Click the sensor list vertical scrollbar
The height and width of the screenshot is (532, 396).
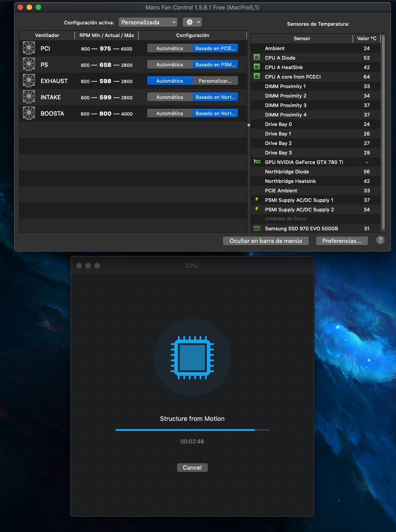tap(383, 132)
